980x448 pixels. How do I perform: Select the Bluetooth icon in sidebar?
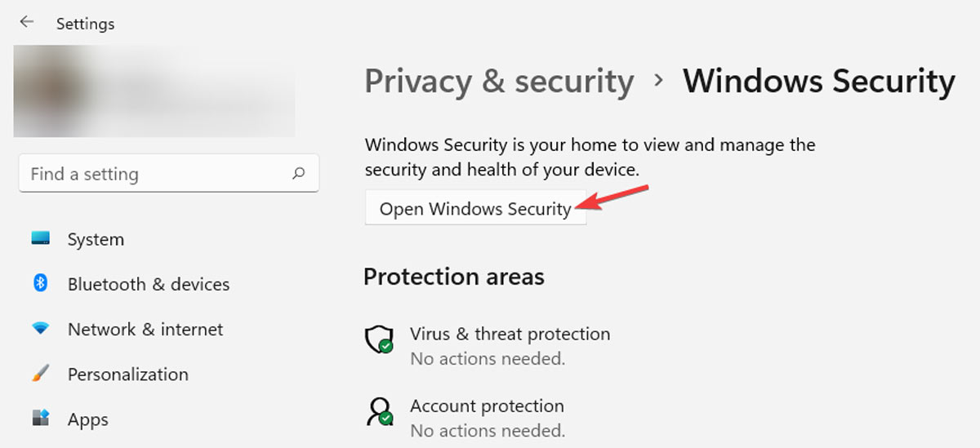[41, 283]
